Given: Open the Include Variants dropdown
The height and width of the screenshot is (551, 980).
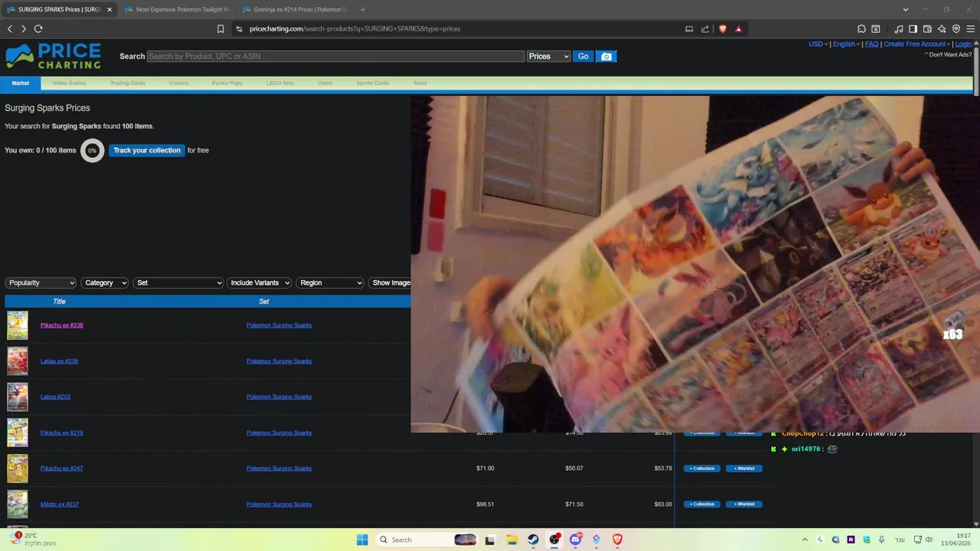Looking at the screenshot, I should [260, 283].
